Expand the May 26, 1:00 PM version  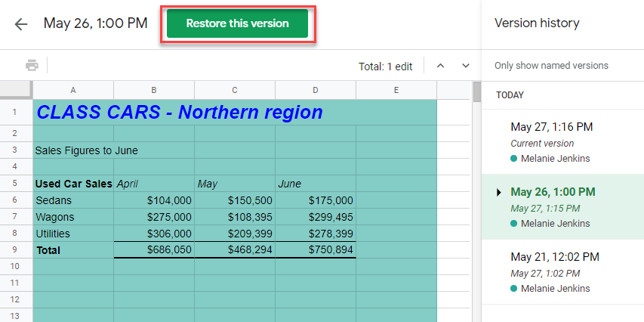(x=499, y=192)
